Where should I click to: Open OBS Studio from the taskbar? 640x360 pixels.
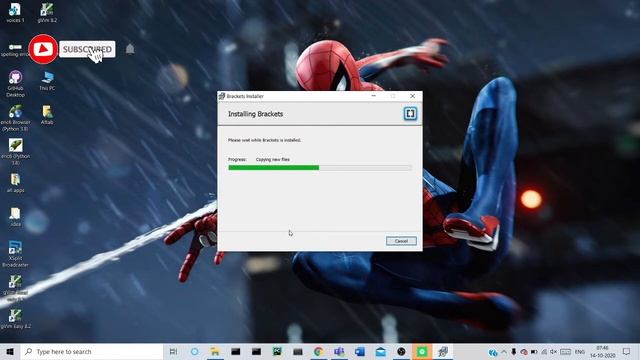(402, 351)
